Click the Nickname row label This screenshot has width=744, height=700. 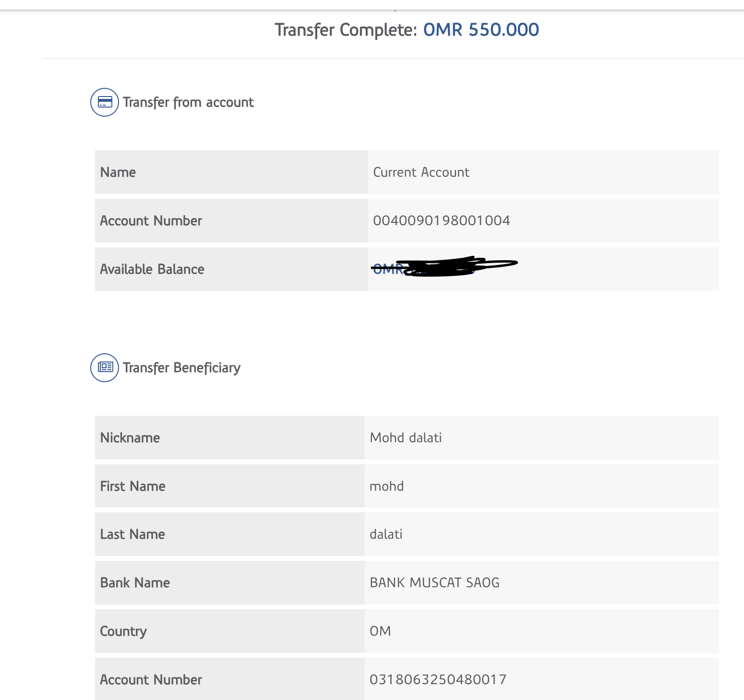(x=130, y=438)
